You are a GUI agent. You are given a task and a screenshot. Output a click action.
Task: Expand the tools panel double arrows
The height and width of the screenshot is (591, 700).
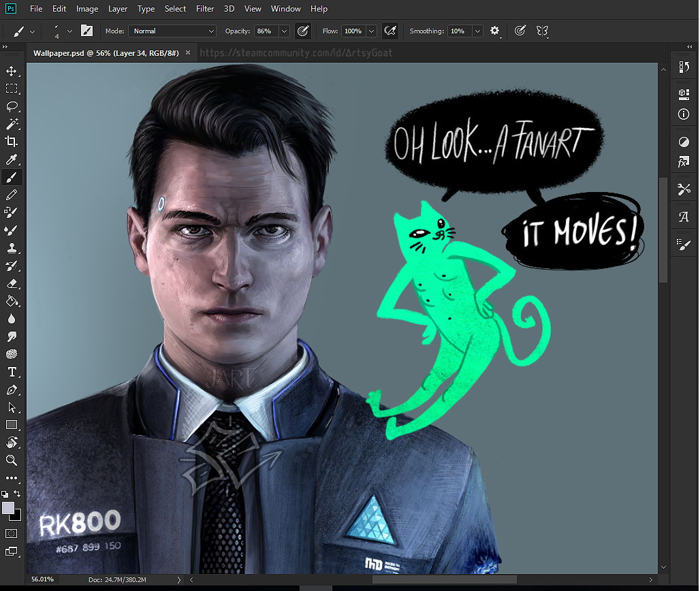[5, 46]
